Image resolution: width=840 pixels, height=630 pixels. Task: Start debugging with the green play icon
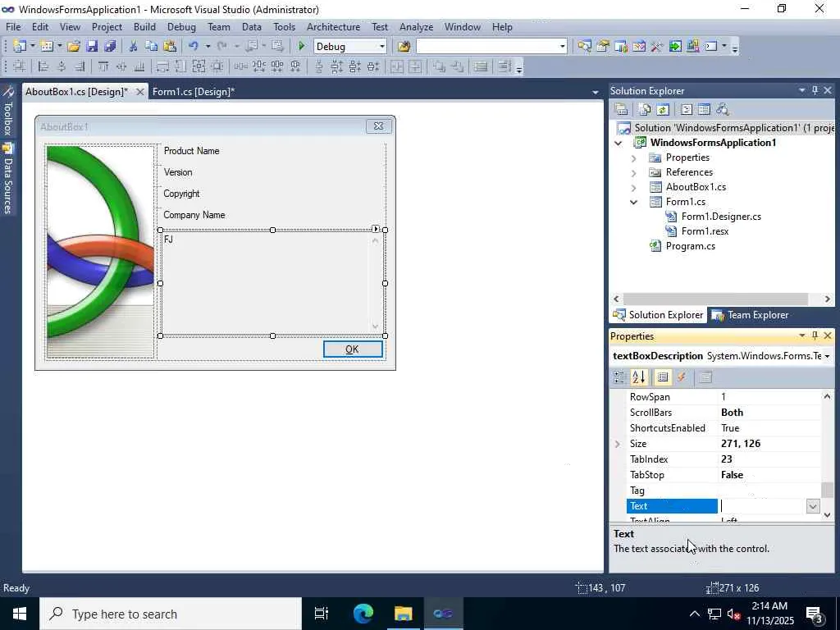tap(302, 46)
